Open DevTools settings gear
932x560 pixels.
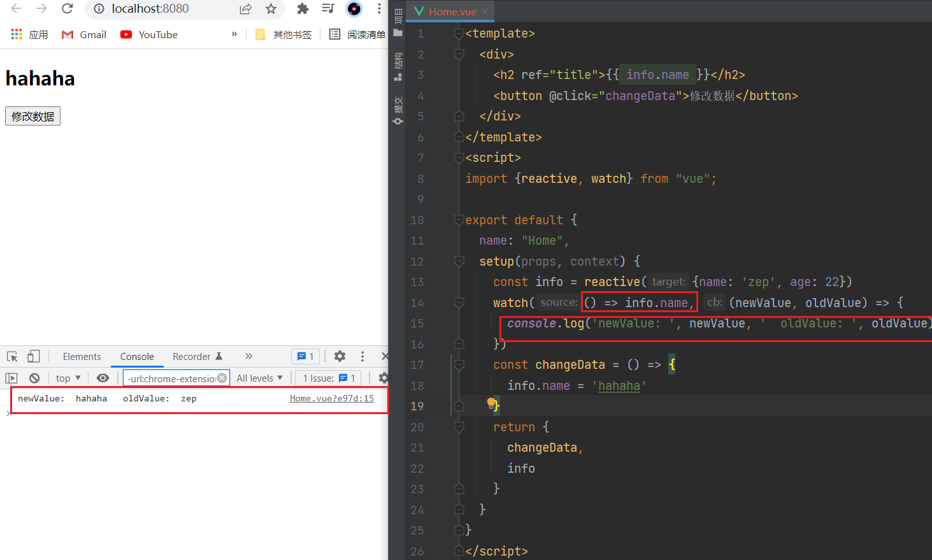tap(340, 356)
